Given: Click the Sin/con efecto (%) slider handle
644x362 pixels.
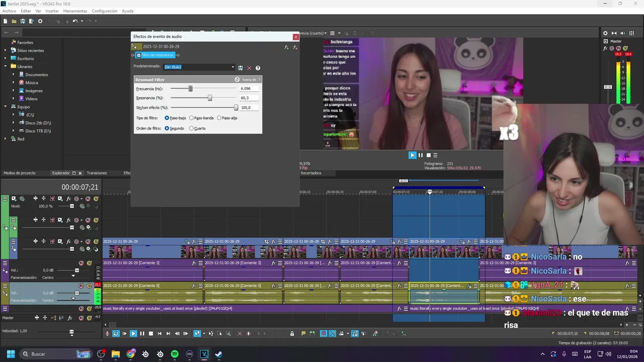Looking at the screenshot, I should (x=236, y=108).
